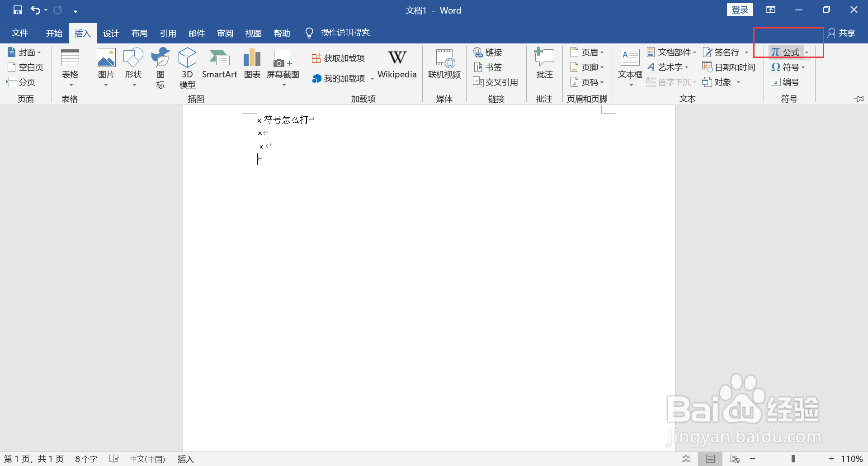
Task: Open the 页脚 footer dropdown
Action: tap(587, 67)
